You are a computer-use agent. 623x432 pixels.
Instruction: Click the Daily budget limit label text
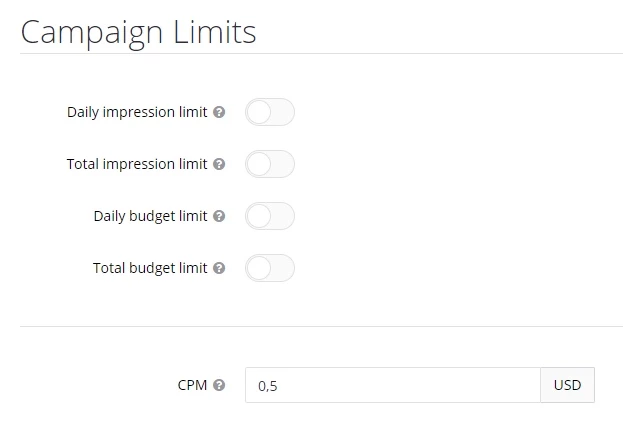[x=151, y=217]
